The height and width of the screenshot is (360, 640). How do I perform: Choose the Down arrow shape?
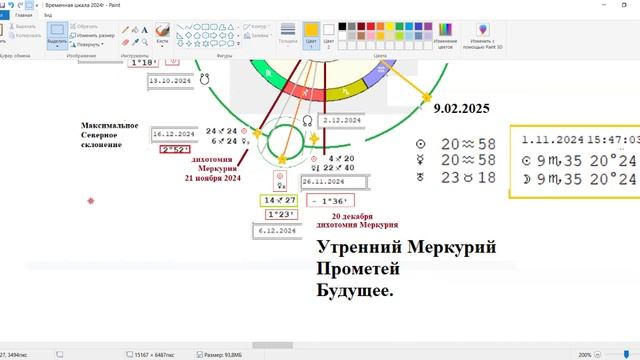pyautogui.click(x=180, y=44)
